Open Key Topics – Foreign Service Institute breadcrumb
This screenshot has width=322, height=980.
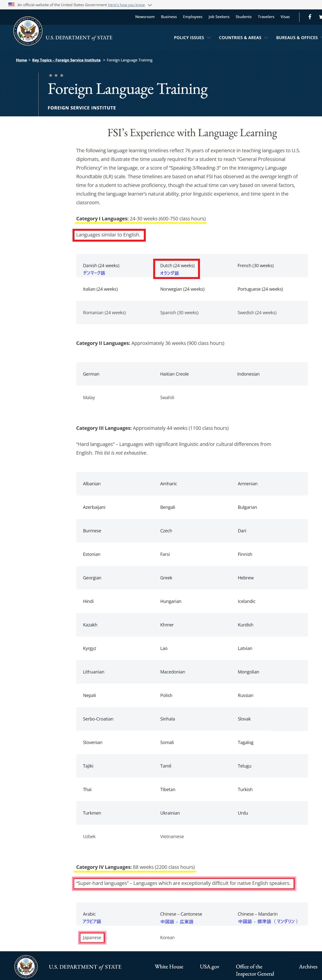click(x=66, y=60)
